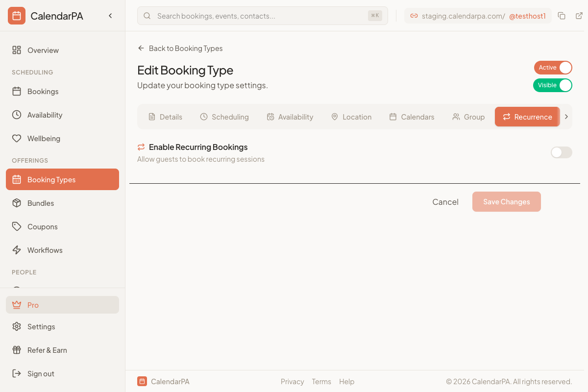The height and width of the screenshot is (392, 588).
Task: Reveal more tabs using the right chevron
Action: (566, 117)
